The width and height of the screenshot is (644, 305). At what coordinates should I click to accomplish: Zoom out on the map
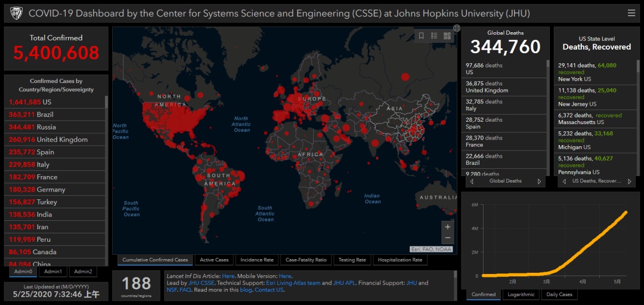[448, 238]
